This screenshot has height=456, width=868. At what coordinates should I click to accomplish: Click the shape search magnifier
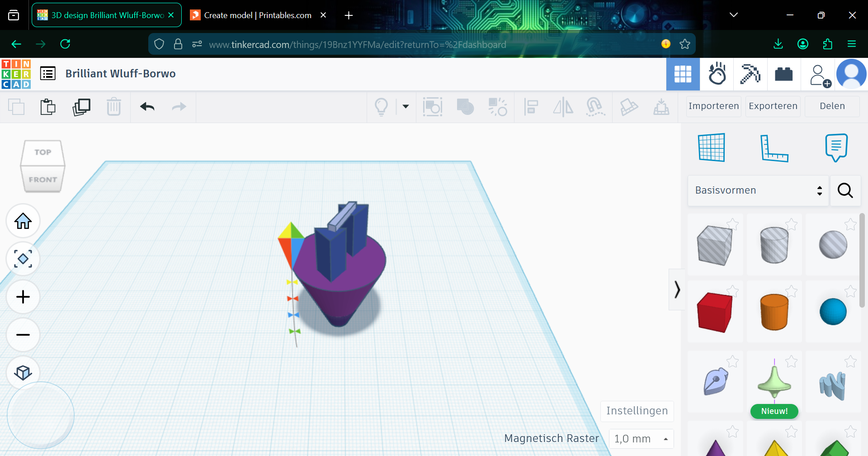[x=845, y=190]
